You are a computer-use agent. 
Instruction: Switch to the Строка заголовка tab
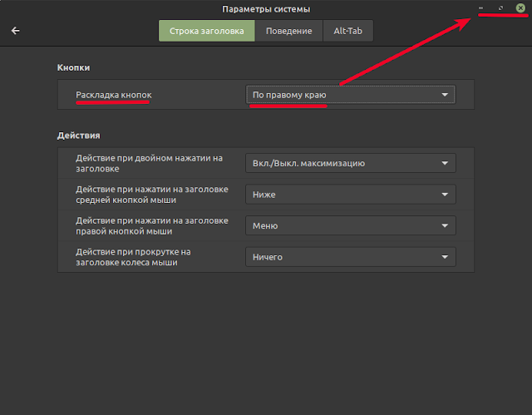point(207,31)
